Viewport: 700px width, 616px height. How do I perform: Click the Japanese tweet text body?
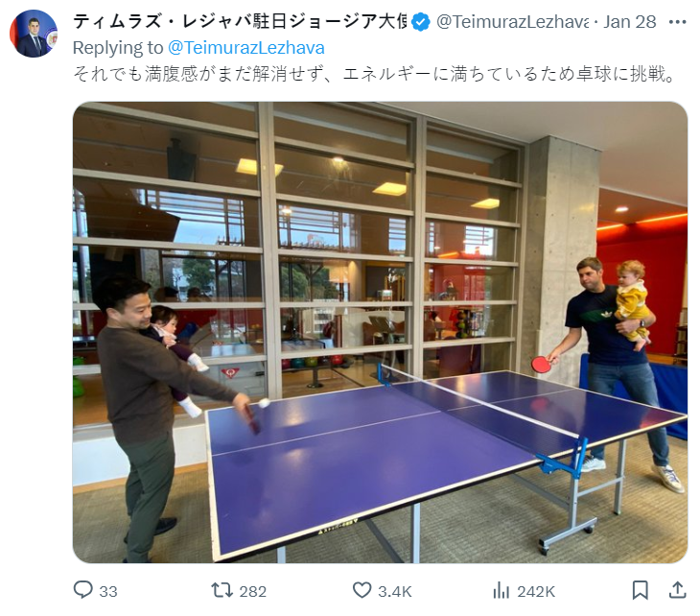[x=374, y=74]
